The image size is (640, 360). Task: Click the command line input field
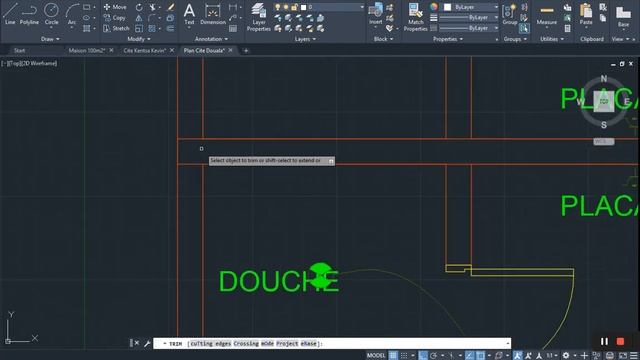pos(332,344)
